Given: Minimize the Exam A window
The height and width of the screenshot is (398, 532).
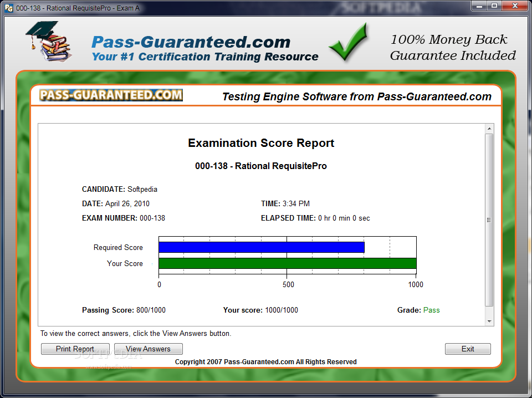Looking at the screenshot, I should [479, 6].
